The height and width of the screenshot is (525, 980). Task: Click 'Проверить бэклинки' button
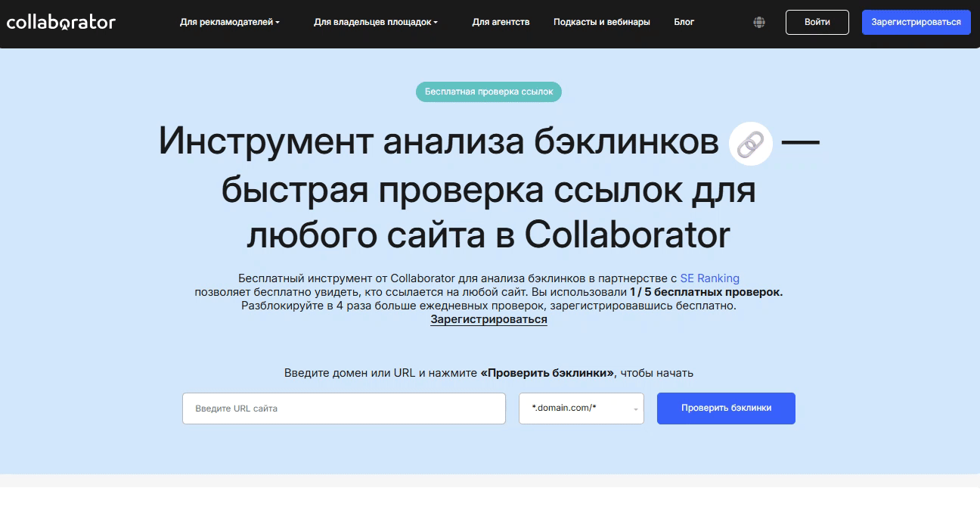(726, 409)
